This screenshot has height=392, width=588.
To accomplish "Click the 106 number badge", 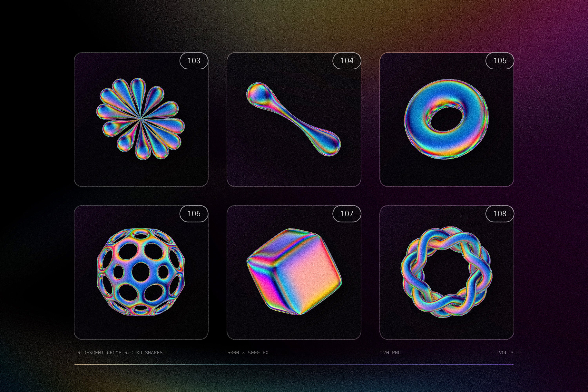I will [x=194, y=213].
